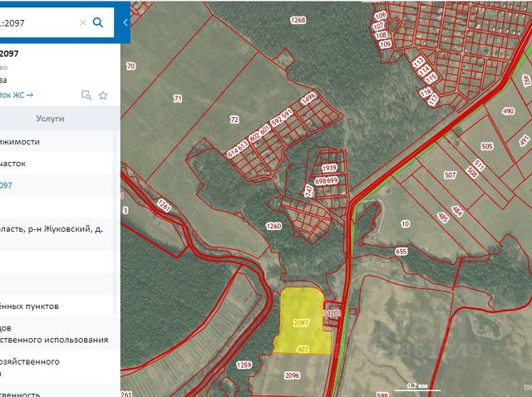Select parcel 490 on the map
This screenshot has height=397, width=532.
[x=508, y=110]
